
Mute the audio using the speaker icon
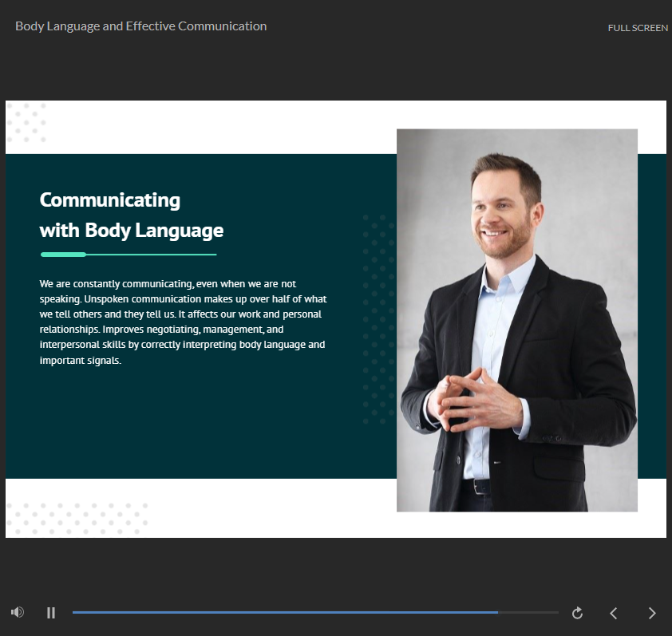tap(18, 612)
